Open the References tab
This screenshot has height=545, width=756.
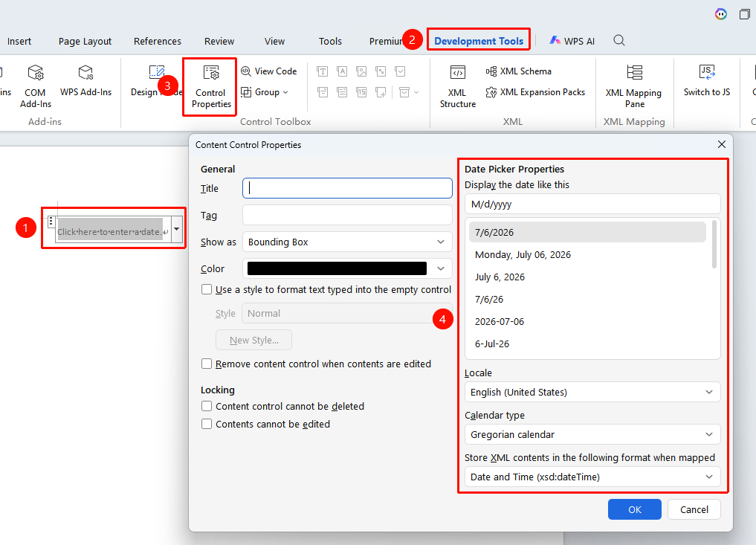(x=157, y=42)
